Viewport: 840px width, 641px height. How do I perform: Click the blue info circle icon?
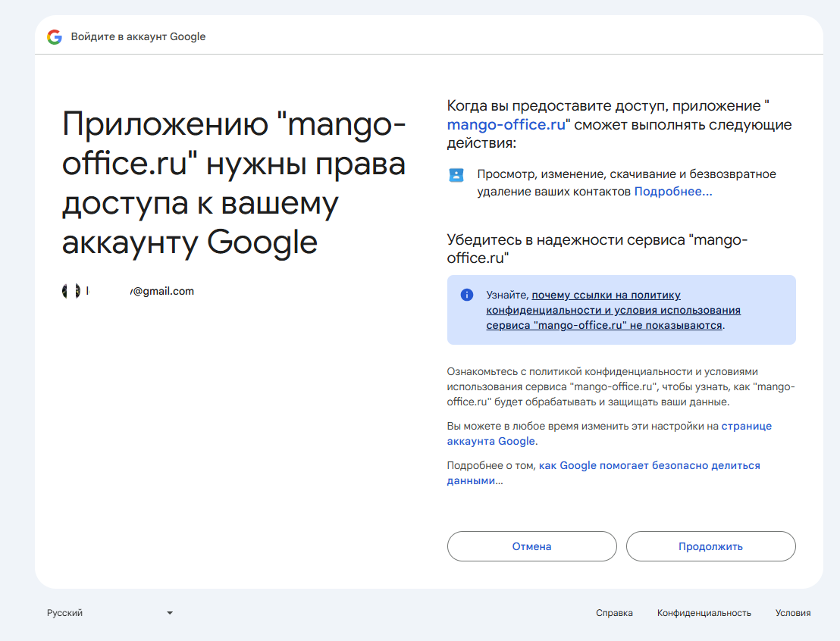[466, 295]
